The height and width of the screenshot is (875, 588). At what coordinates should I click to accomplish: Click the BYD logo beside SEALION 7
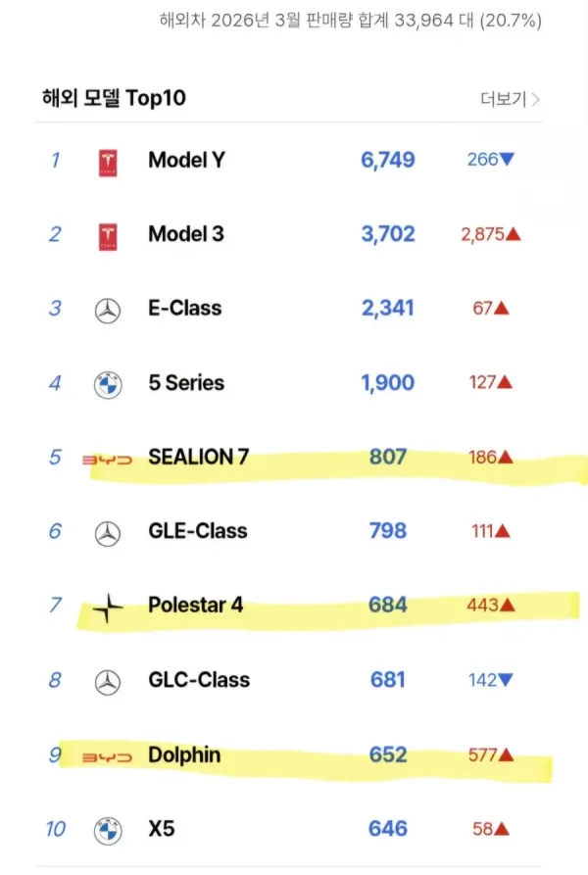(108, 459)
